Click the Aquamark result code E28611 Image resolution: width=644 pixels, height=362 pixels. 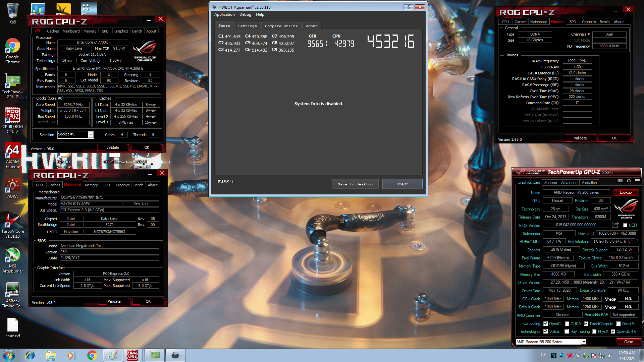coord(226,182)
